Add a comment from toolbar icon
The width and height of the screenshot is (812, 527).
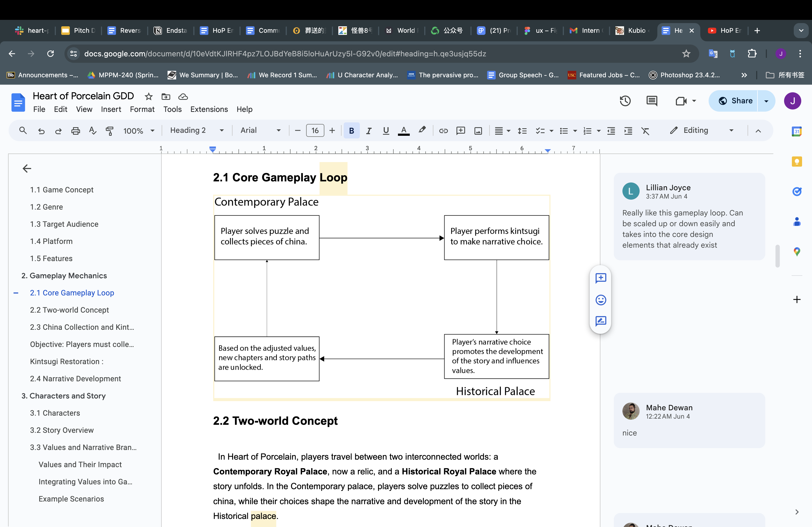pyautogui.click(x=461, y=131)
